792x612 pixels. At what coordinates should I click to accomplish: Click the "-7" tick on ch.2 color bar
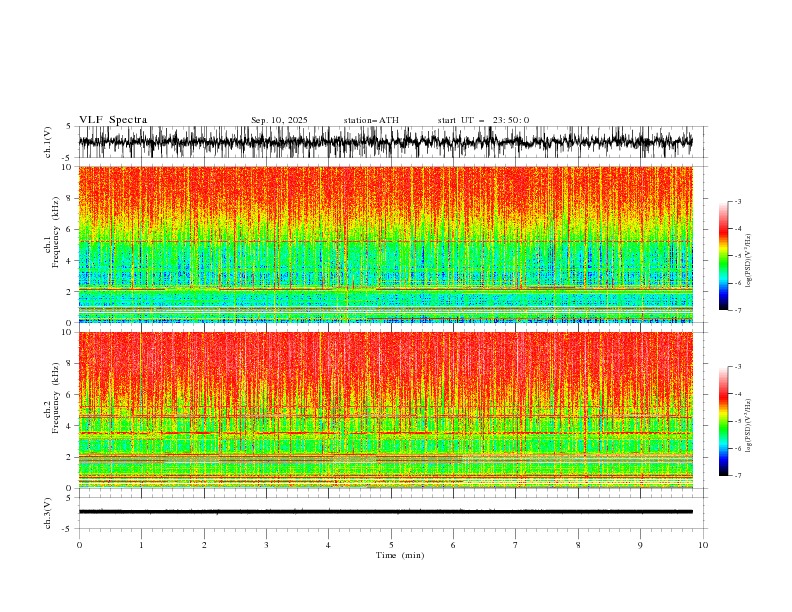[738, 476]
